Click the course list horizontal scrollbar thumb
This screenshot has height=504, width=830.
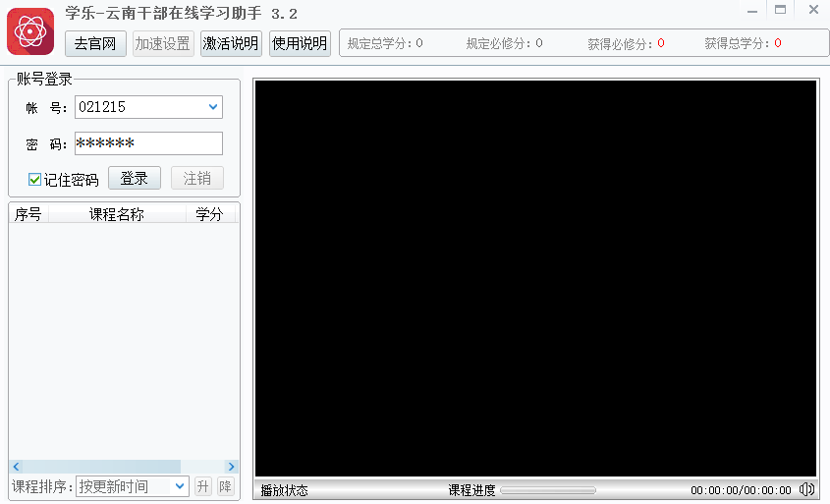(x=101, y=467)
